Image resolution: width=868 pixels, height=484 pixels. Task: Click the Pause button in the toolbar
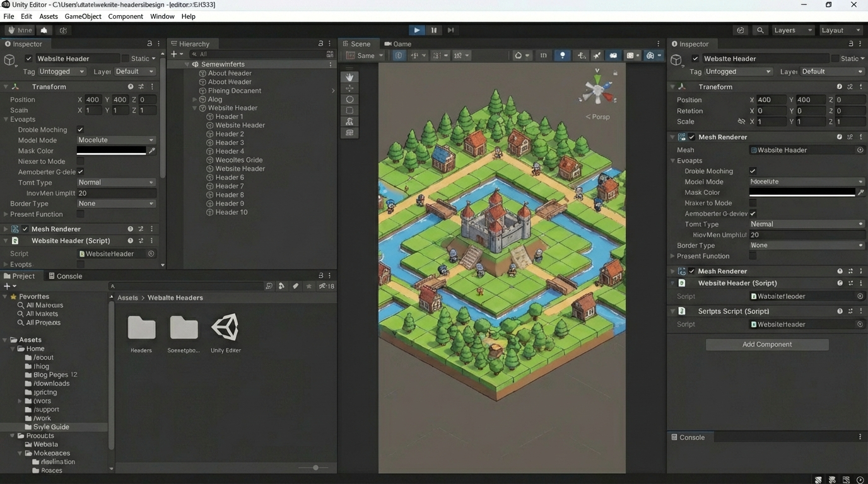tap(433, 30)
